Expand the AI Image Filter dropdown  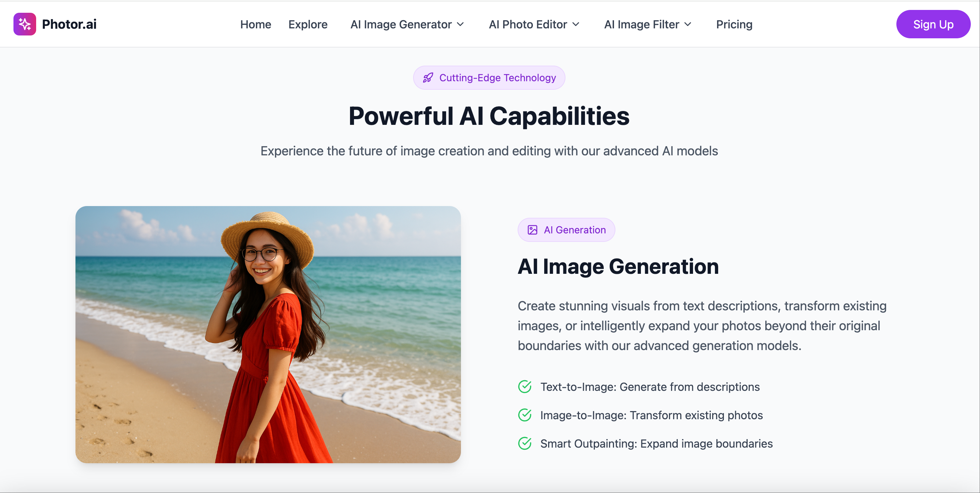(x=648, y=24)
